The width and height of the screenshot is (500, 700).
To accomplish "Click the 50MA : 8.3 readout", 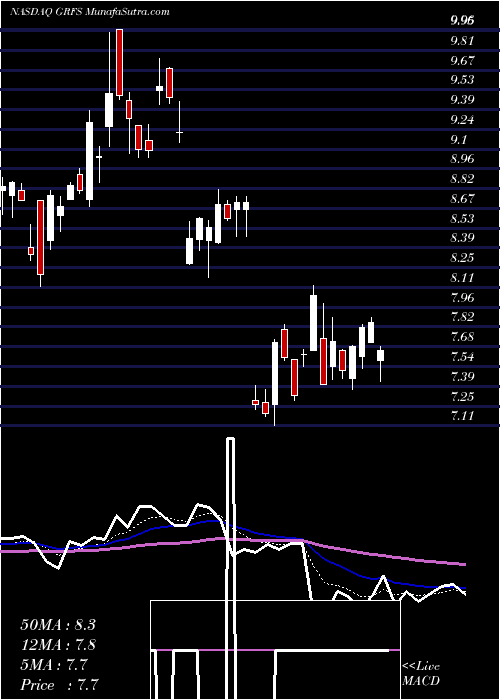I will [x=58, y=625].
